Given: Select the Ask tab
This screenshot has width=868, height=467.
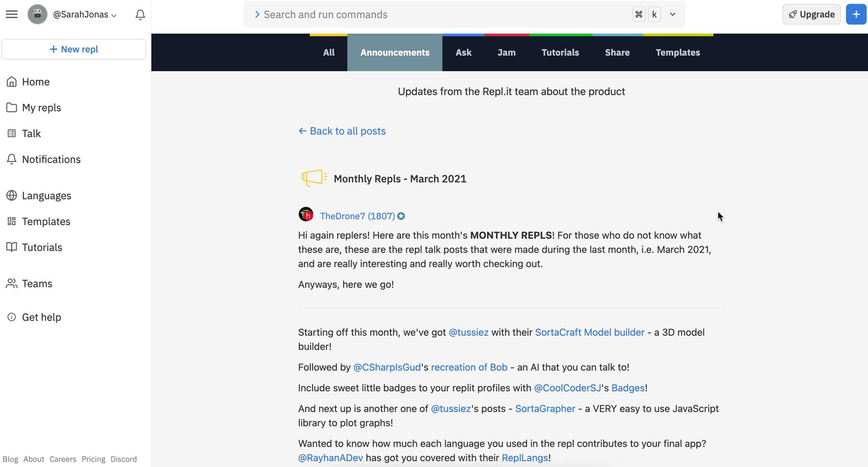Looking at the screenshot, I should (463, 52).
